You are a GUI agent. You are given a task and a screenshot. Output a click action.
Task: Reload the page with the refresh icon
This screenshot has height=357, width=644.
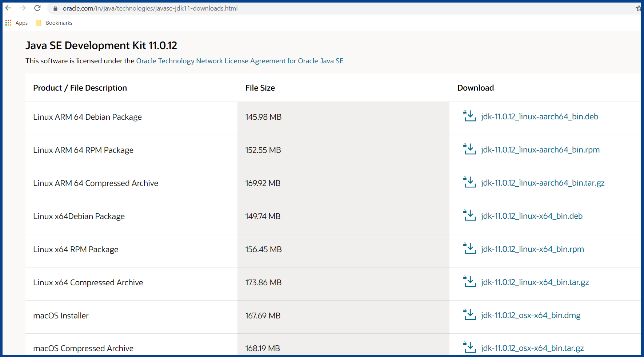click(37, 8)
